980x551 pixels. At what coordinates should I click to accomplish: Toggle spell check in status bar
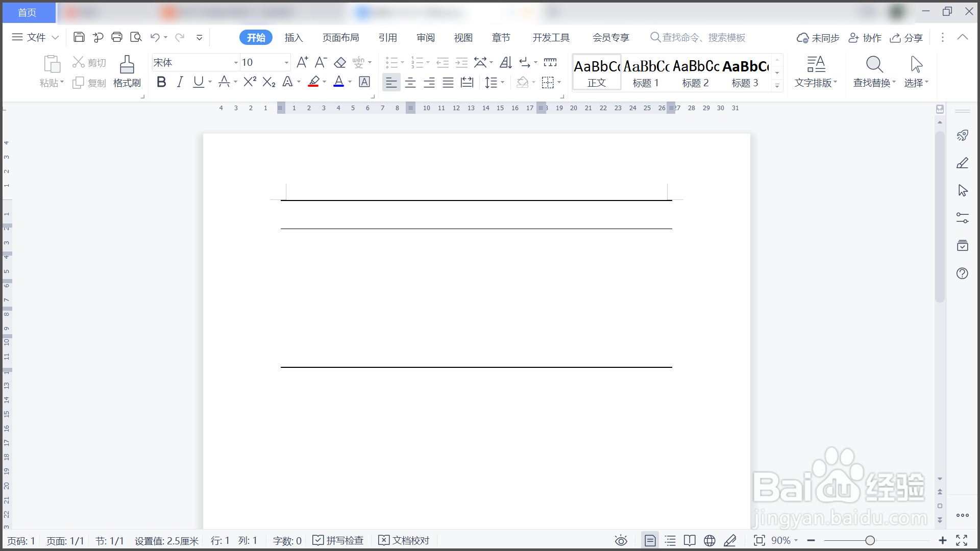pos(338,541)
